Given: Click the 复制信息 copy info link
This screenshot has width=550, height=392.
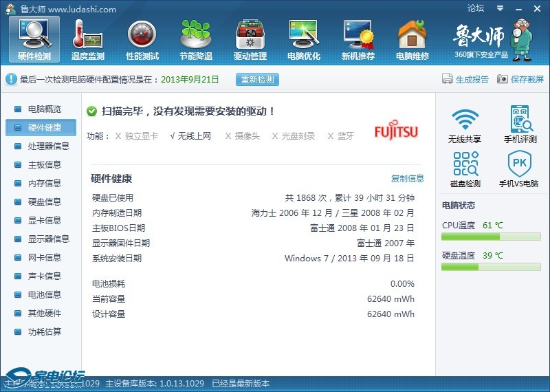Looking at the screenshot, I should (408, 178).
